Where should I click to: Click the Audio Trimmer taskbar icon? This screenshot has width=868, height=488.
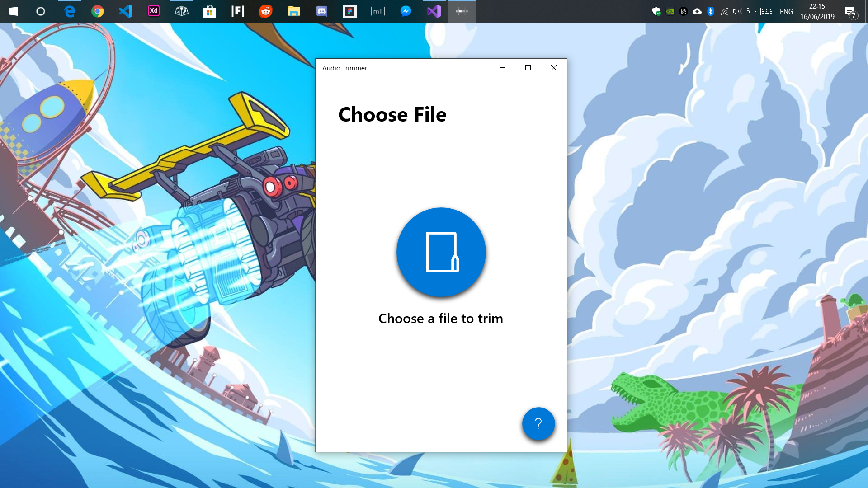462,11
